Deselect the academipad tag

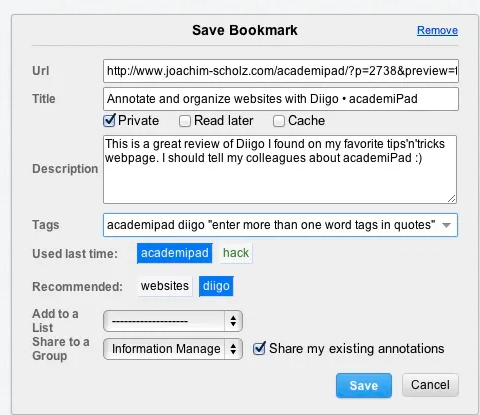click(175, 253)
